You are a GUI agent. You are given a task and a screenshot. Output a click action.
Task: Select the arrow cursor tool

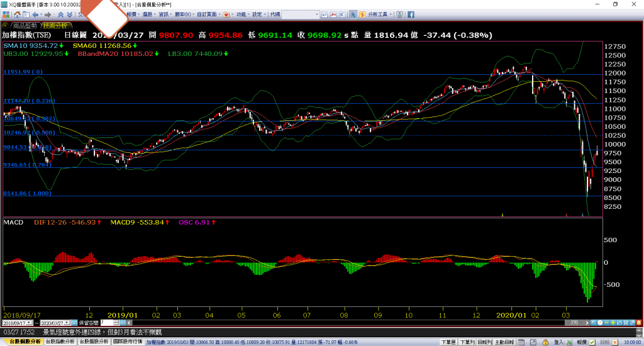coord(353,14)
